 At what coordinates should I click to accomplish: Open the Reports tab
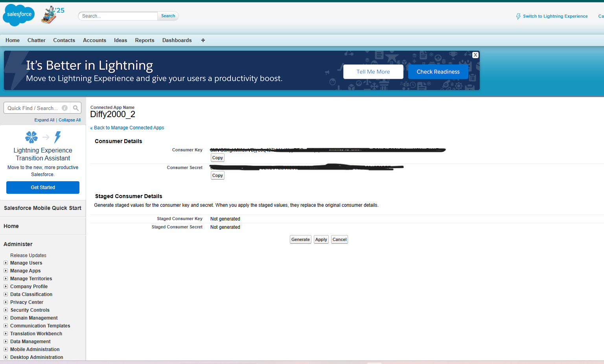pos(145,40)
